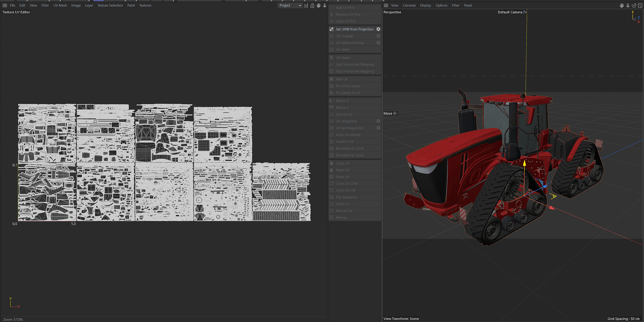Click the Reset UV command

coord(355,177)
